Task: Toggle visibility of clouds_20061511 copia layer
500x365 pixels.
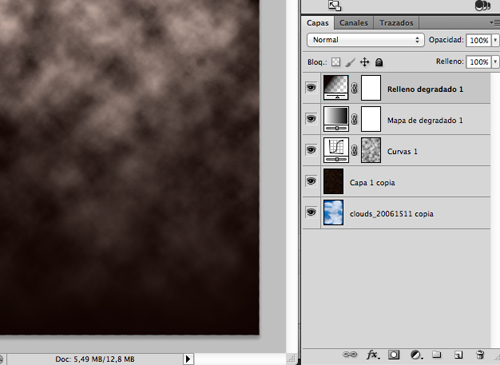Action: pyautogui.click(x=311, y=212)
